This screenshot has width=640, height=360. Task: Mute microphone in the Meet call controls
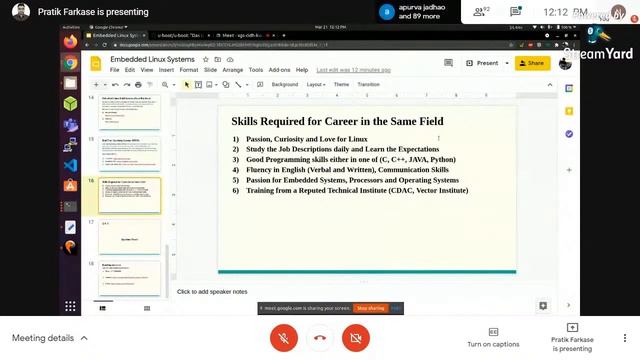[x=284, y=338]
